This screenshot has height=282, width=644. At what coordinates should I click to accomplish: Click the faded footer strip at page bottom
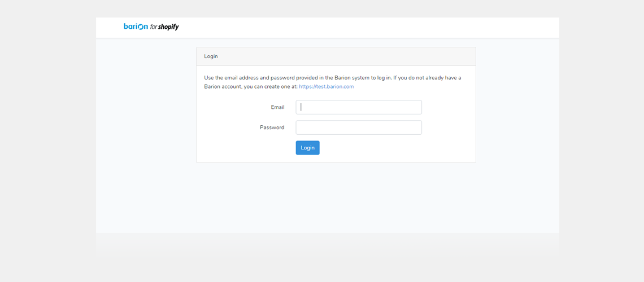(327, 245)
